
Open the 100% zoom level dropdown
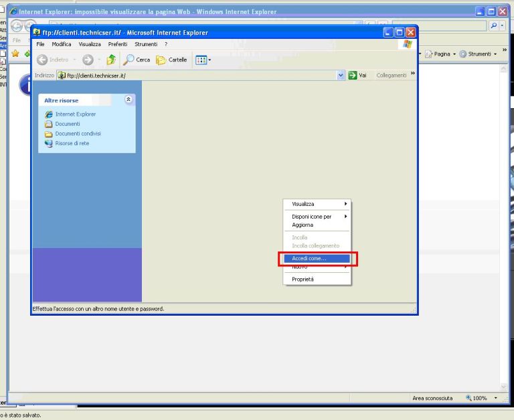click(x=495, y=398)
